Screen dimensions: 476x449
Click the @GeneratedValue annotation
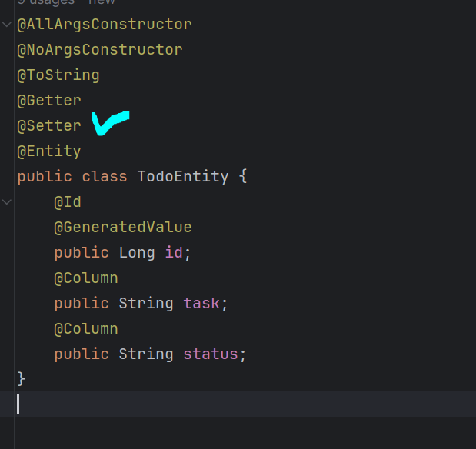[x=123, y=228]
